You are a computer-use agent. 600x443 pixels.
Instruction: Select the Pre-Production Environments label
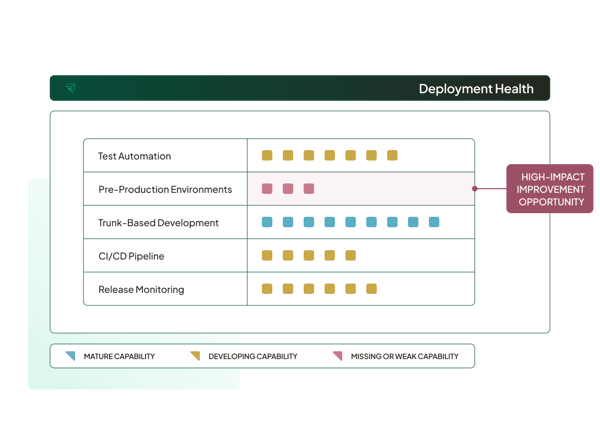click(x=165, y=189)
